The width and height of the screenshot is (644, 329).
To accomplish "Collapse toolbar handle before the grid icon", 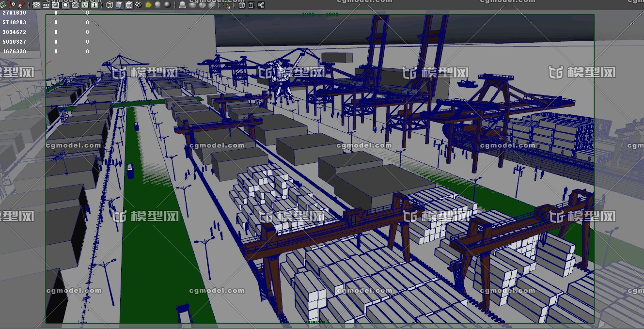I will coord(29,5).
